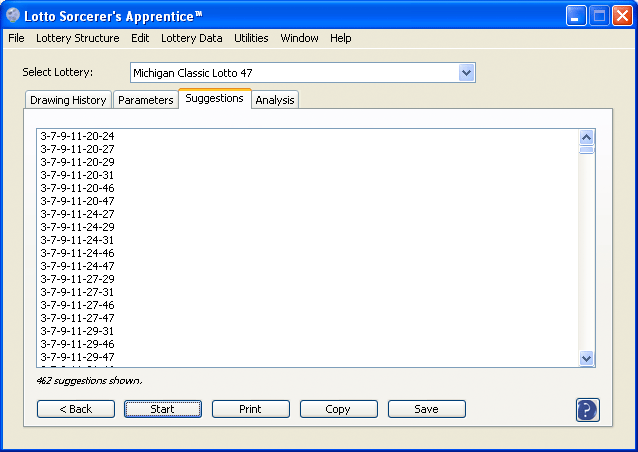Copy suggestions with the Copy button
Viewport: 638px width, 452px height.
[338, 409]
